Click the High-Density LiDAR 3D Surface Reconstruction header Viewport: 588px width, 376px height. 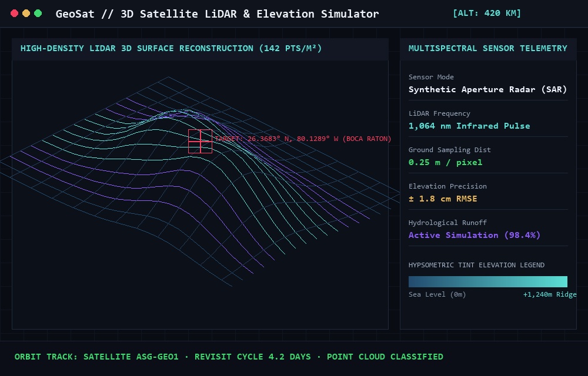point(171,48)
